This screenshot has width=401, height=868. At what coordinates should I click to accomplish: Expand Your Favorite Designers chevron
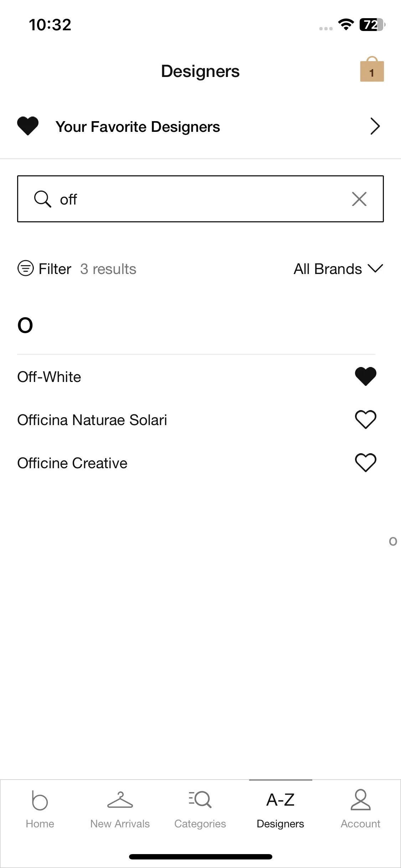tap(375, 126)
